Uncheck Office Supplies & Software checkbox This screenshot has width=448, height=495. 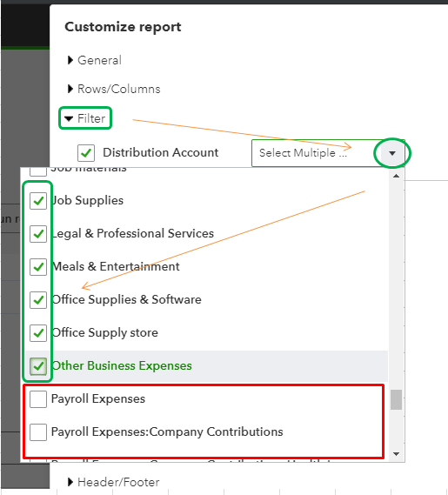[38, 300]
